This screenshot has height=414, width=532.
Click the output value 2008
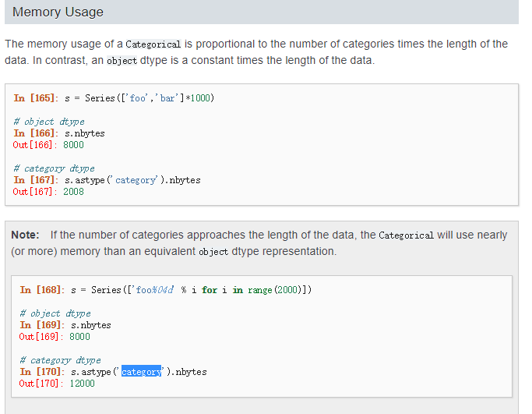pyautogui.click(x=73, y=192)
